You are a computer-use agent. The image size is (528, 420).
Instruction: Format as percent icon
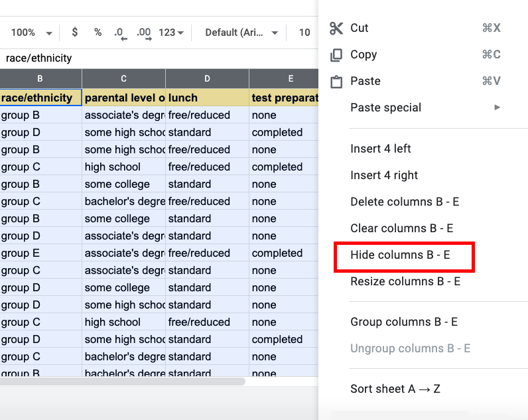(98, 33)
